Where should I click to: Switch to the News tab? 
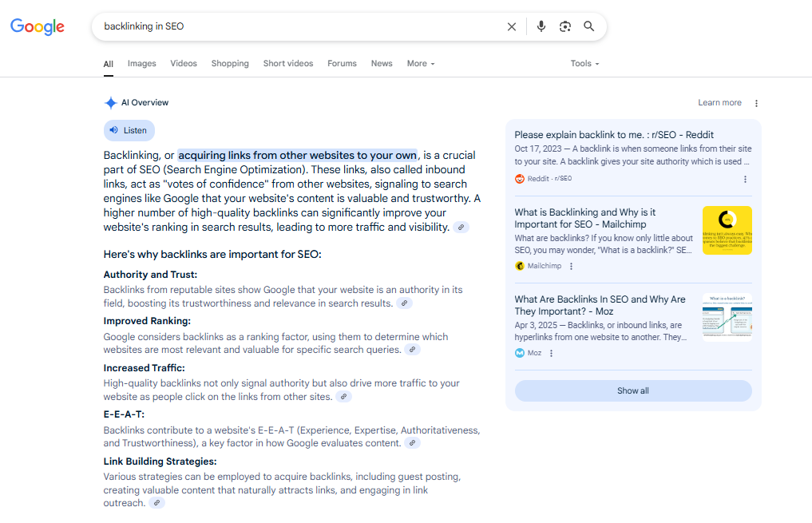tap(382, 64)
